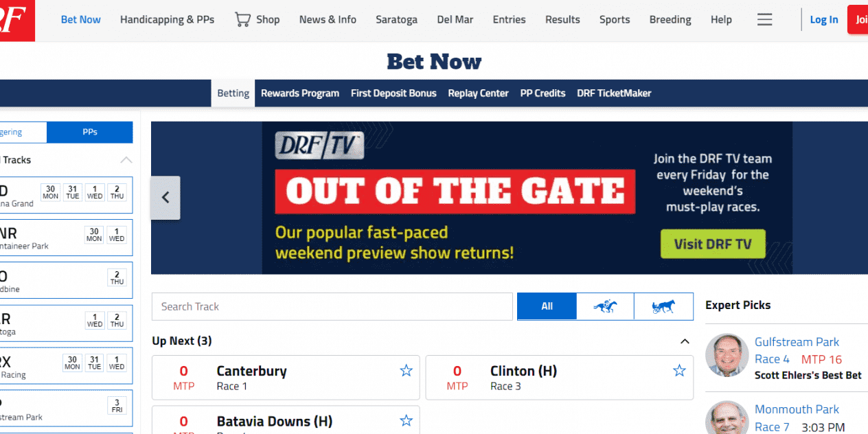Click the Log In link
The width and height of the screenshot is (868, 434).
pyautogui.click(x=824, y=19)
